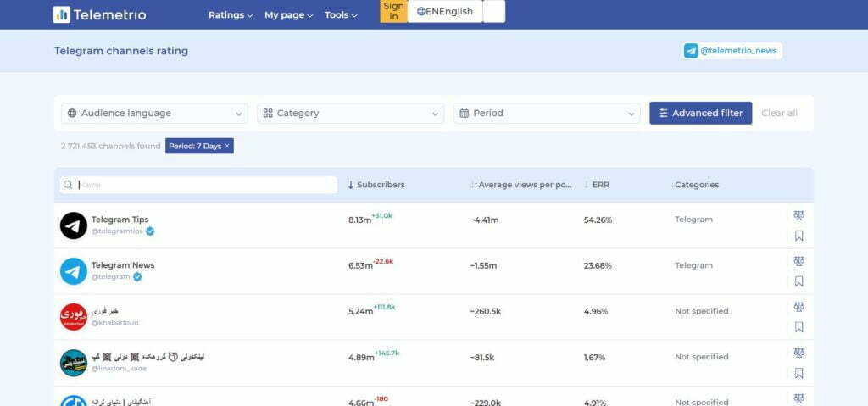The width and height of the screenshot is (868, 406).
Task: Click the Telegram Tips channel avatar
Action: point(74,225)
